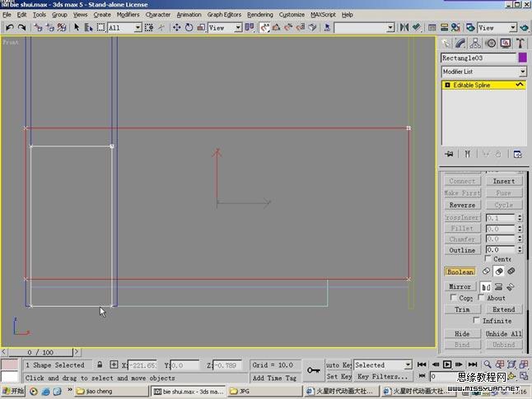Open the Utilities hammer panel tab
Viewport: 532px width, 399px height.
[520, 43]
